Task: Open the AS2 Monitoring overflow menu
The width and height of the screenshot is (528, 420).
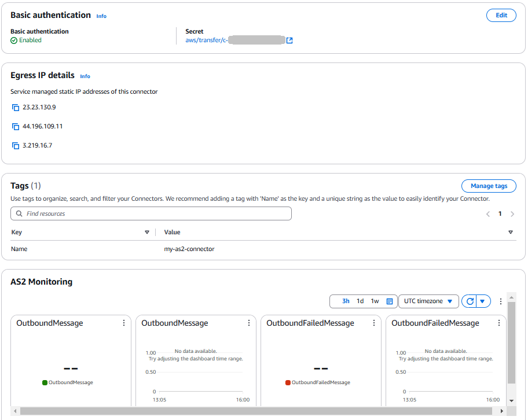Action: click(x=500, y=301)
